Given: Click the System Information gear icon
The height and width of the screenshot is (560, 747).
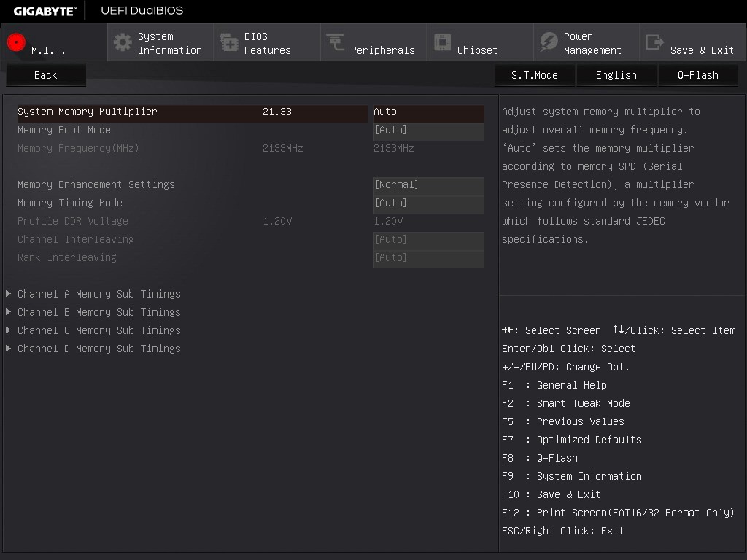Looking at the screenshot, I should tap(123, 42).
